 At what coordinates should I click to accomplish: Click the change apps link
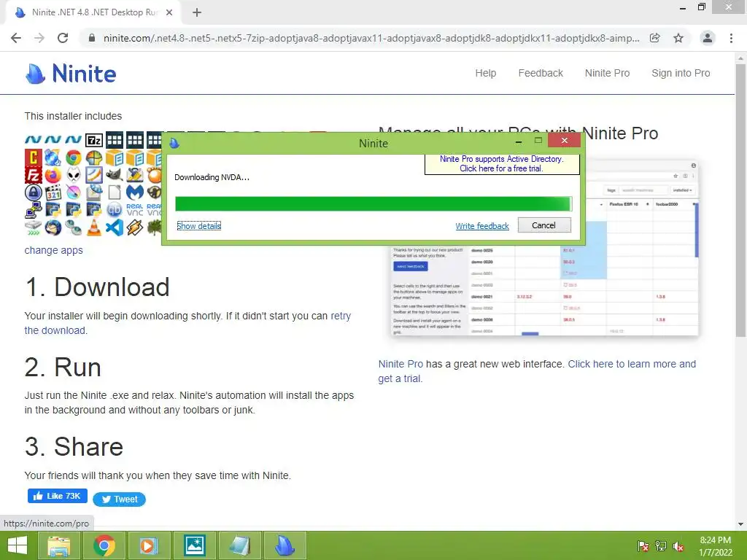pos(54,250)
